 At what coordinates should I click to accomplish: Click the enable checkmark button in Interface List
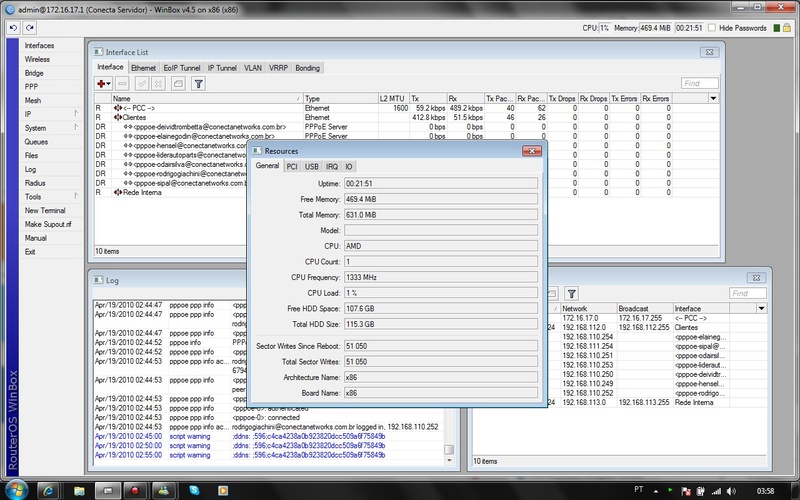pos(142,84)
